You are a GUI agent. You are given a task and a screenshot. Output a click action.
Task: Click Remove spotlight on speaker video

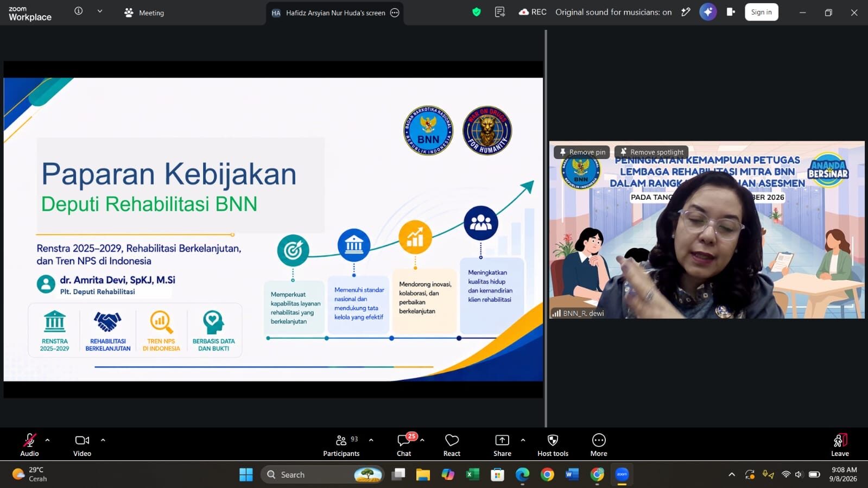(651, 152)
